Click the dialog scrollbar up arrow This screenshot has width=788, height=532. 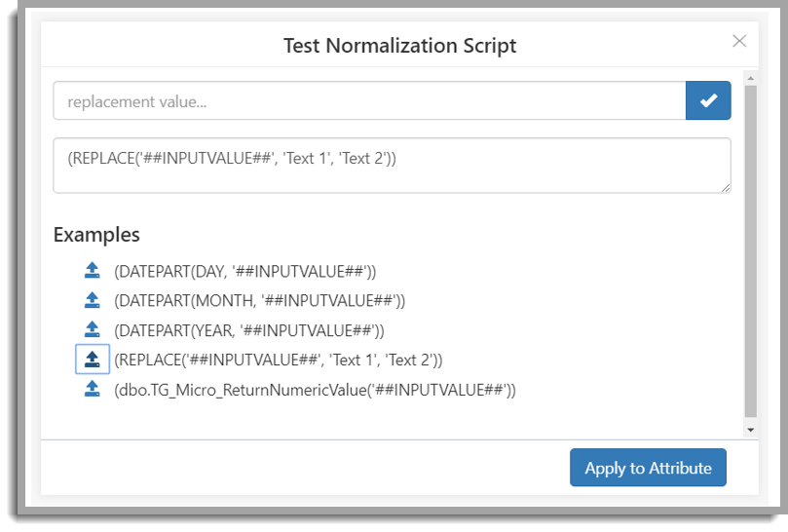(x=750, y=78)
